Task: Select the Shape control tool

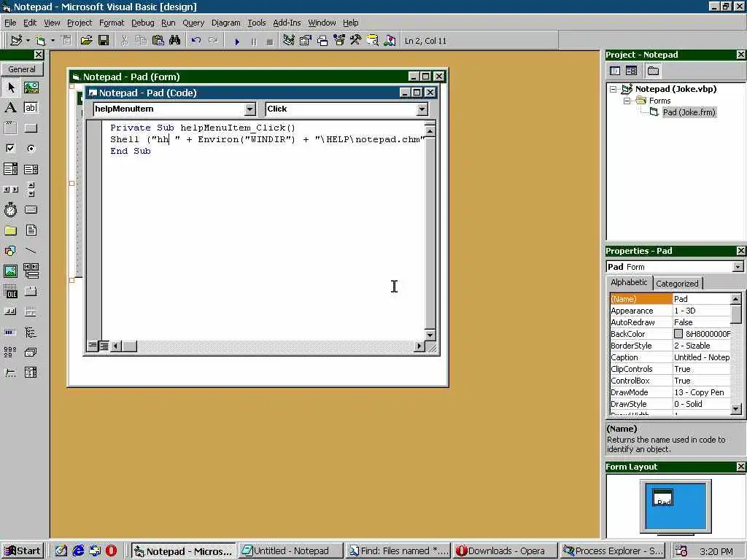Action: [10, 251]
